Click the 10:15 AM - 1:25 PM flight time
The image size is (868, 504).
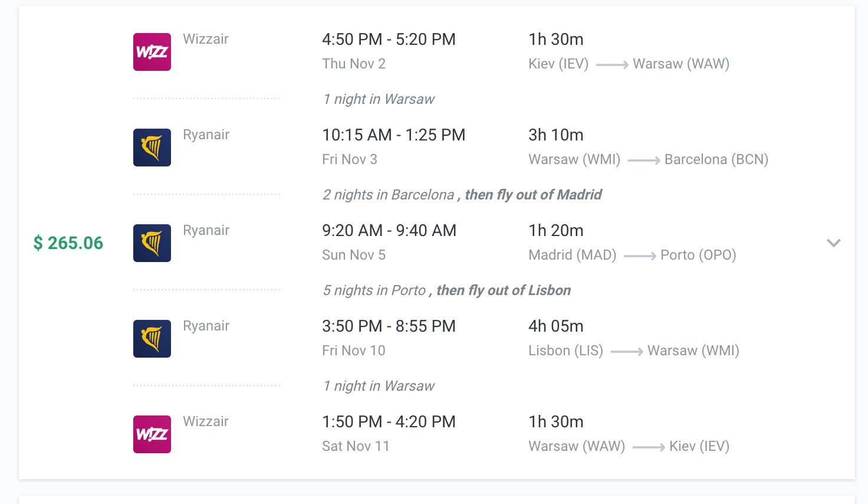pos(393,135)
